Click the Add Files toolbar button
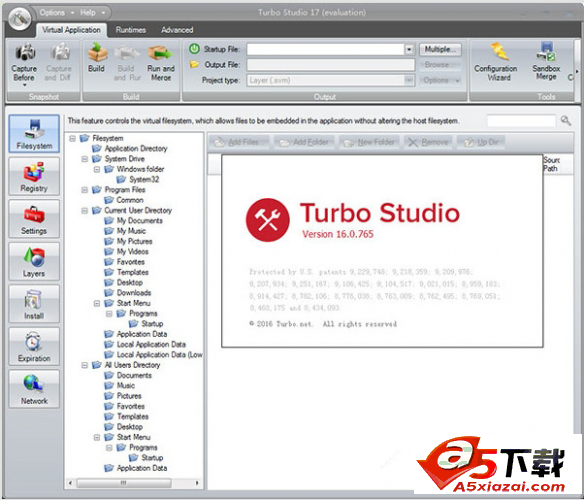Viewport: 584px width, 500px height. 239,142
